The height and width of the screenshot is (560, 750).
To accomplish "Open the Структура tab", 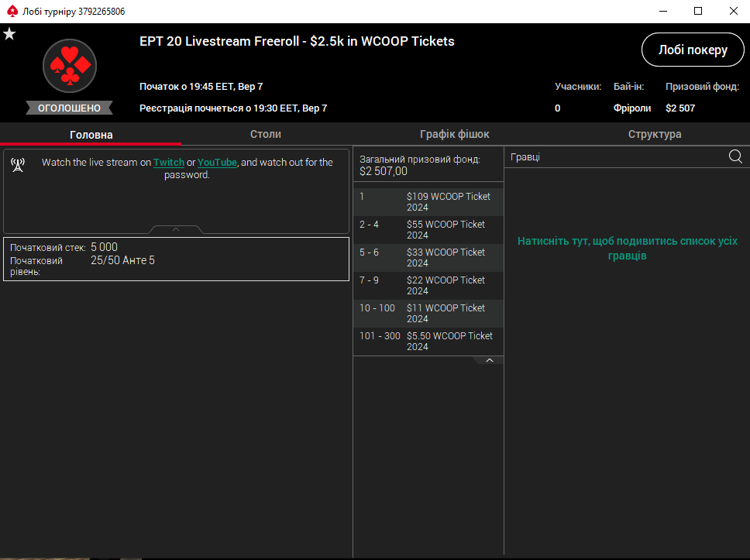I will click(655, 134).
